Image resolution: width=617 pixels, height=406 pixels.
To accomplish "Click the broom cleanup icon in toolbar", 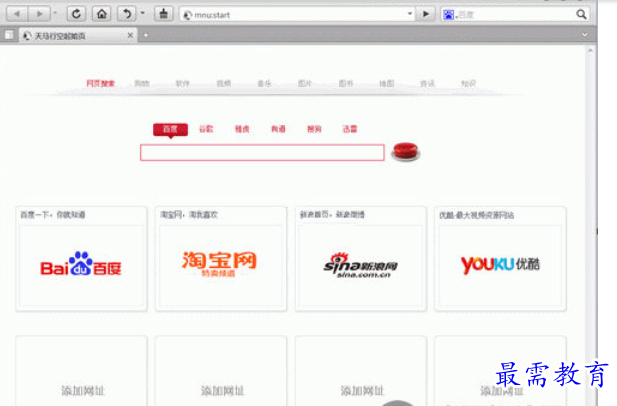I will pos(164,15).
